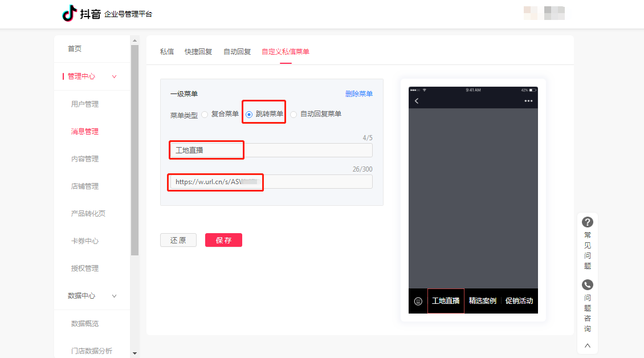Click the sidebar scrollbar thumb
644x358 pixels.
click(x=134, y=150)
